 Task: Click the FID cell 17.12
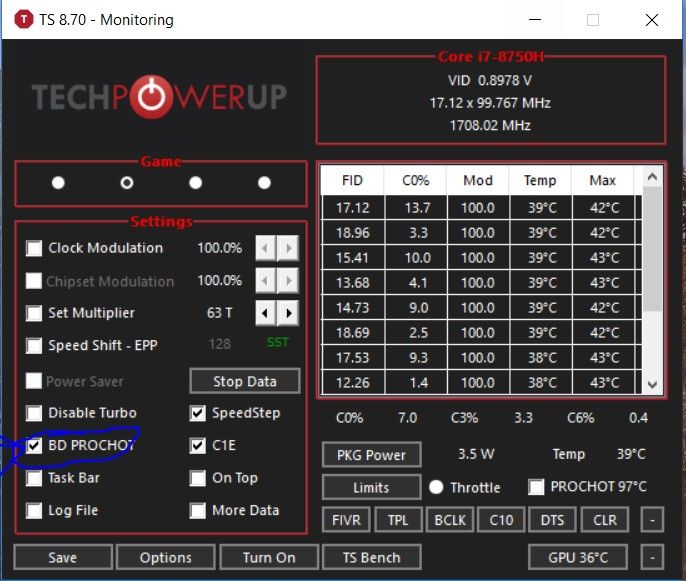[x=353, y=207]
